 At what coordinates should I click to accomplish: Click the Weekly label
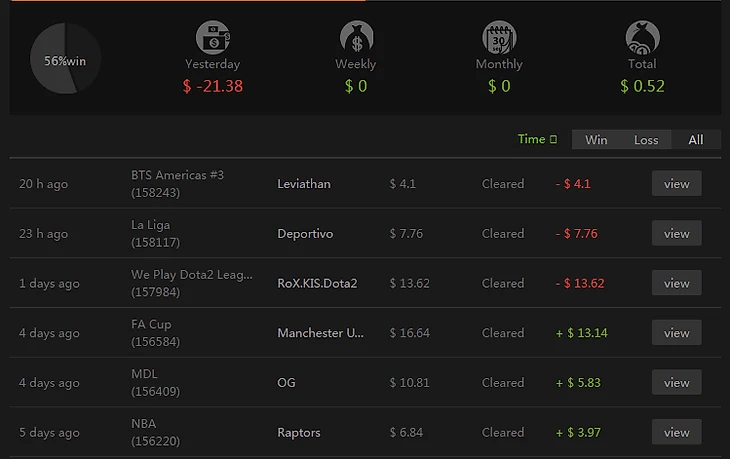tap(356, 64)
